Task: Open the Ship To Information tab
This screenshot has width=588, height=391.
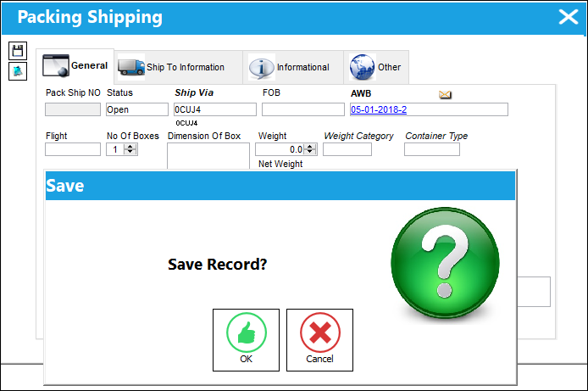Action: (x=179, y=67)
